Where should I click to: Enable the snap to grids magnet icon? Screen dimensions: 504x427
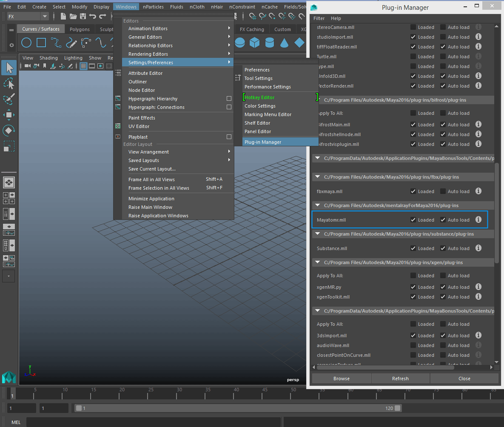pos(253,16)
